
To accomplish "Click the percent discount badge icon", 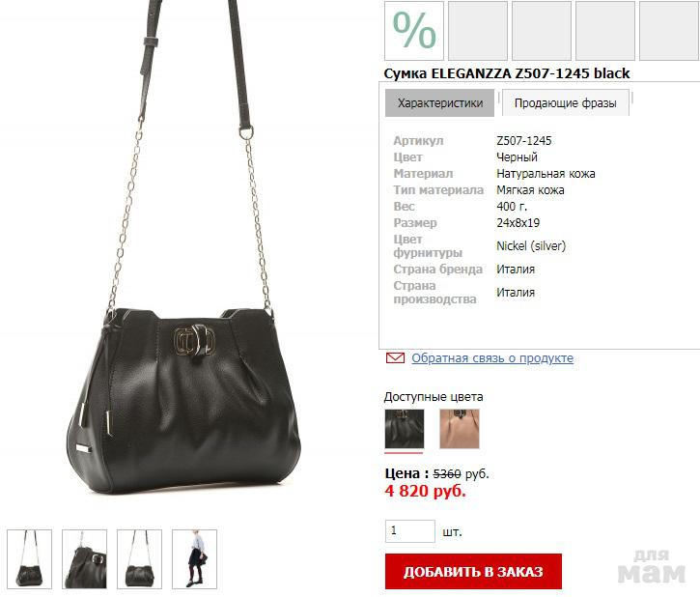I will (414, 30).
